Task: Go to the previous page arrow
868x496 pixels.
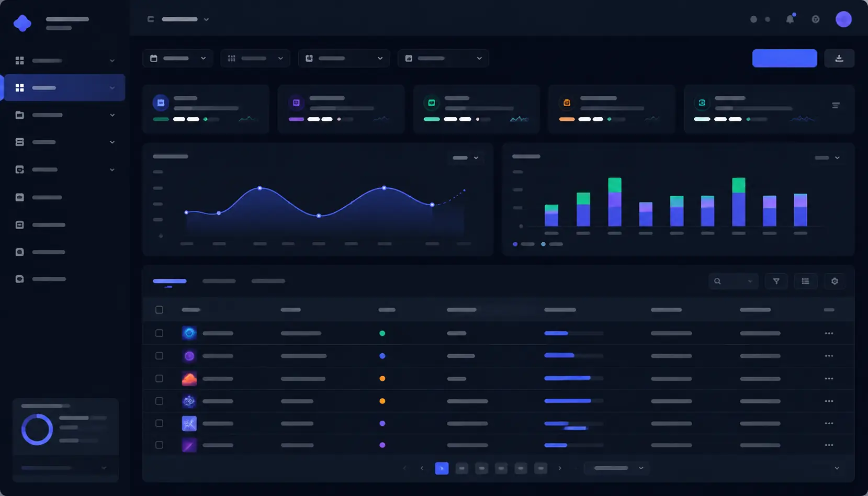Action: (x=422, y=468)
